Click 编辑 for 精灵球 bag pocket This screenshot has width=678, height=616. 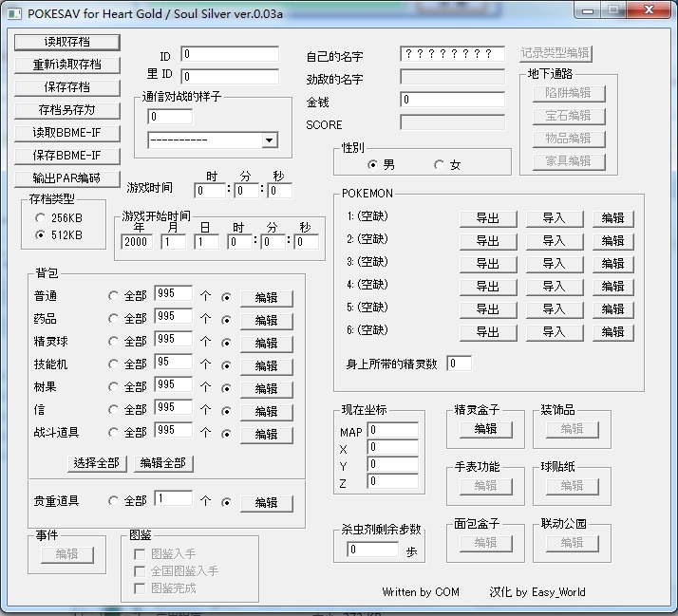point(266,344)
